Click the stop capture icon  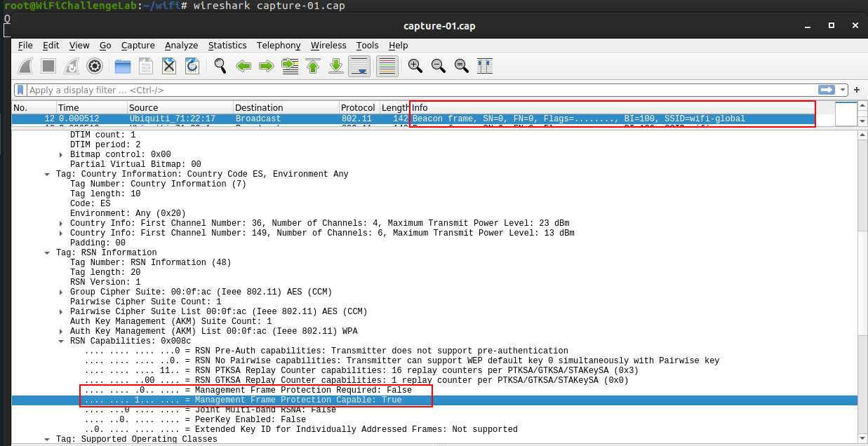[48, 65]
